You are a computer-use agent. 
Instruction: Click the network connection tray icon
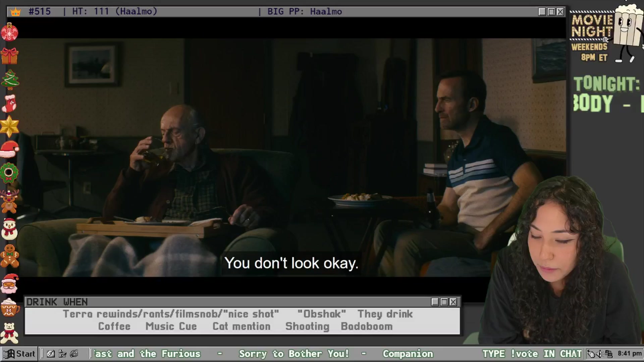tap(609, 354)
